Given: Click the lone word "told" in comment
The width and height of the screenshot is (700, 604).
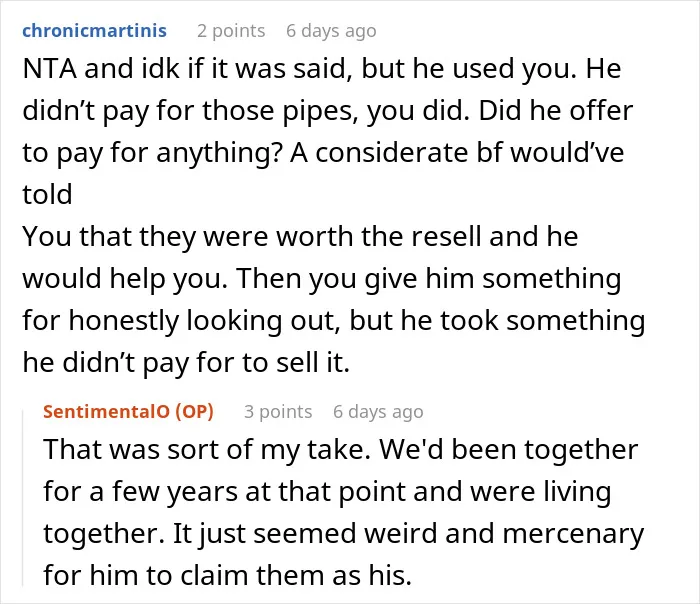Looking at the screenshot, I should point(47,194).
